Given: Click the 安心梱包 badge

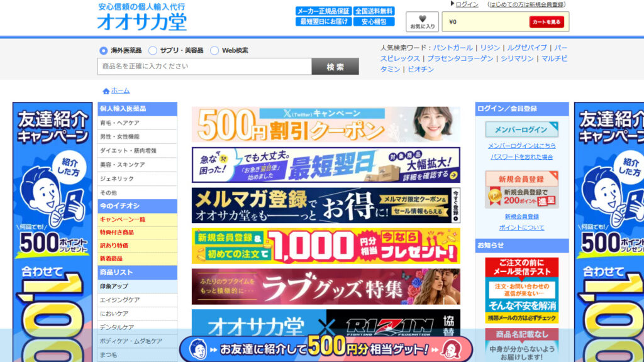Looking at the screenshot, I should (374, 21).
